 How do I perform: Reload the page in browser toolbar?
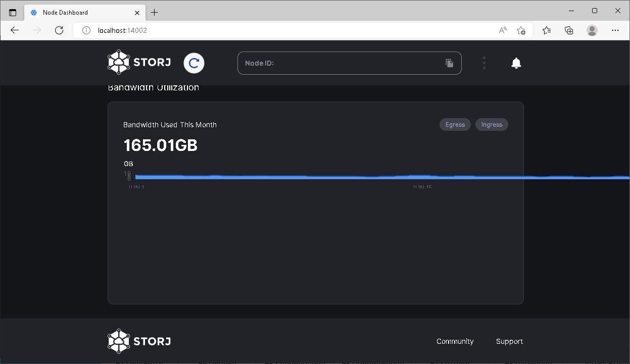pyautogui.click(x=59, y=30)
